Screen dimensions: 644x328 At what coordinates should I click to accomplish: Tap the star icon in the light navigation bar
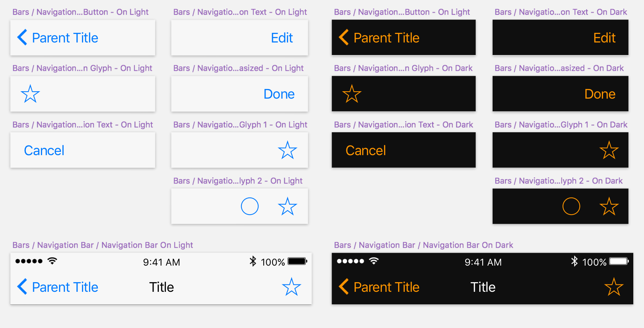(291, 286)
